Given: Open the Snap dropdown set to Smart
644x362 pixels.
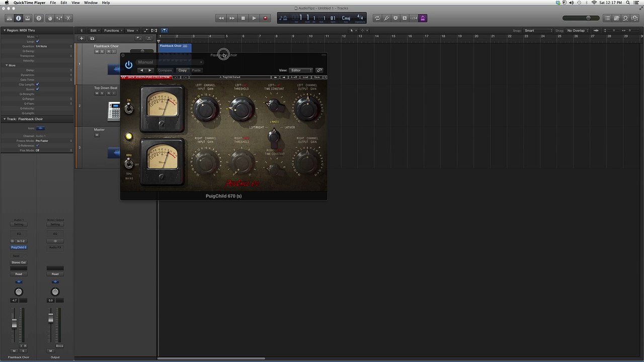Looking at the screenshot, I should click(538, 31).
